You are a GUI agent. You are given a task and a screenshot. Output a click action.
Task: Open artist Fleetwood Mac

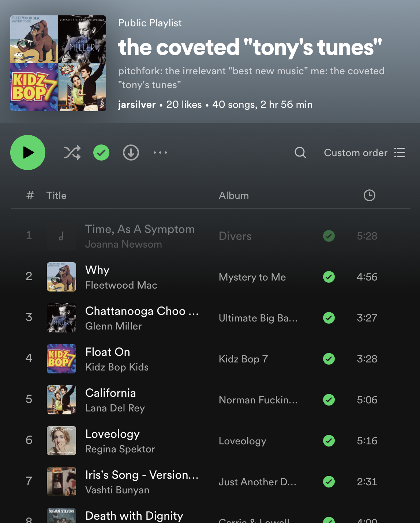pyautogui.click(x=121, y=285)
